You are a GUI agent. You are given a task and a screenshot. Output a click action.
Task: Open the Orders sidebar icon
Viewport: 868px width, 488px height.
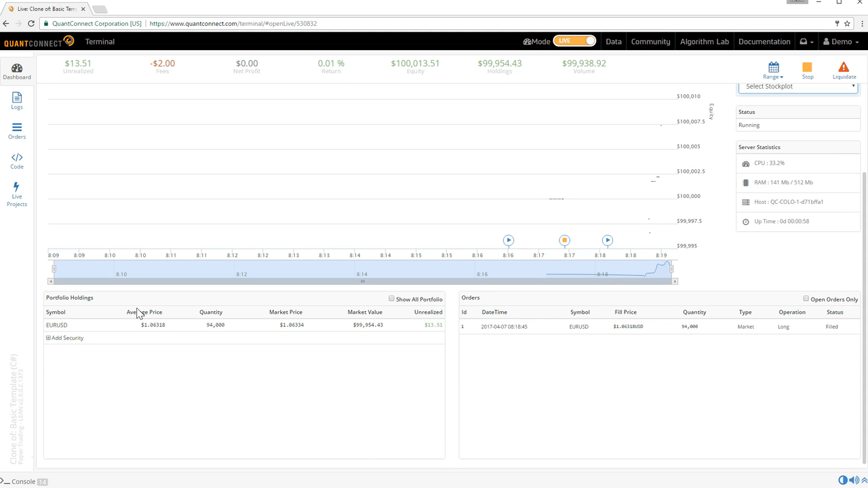(x=17, y=130)
